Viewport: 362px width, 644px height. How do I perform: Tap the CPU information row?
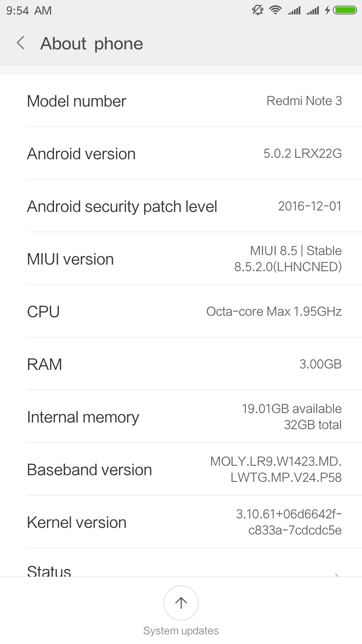(x=181, y=311)
